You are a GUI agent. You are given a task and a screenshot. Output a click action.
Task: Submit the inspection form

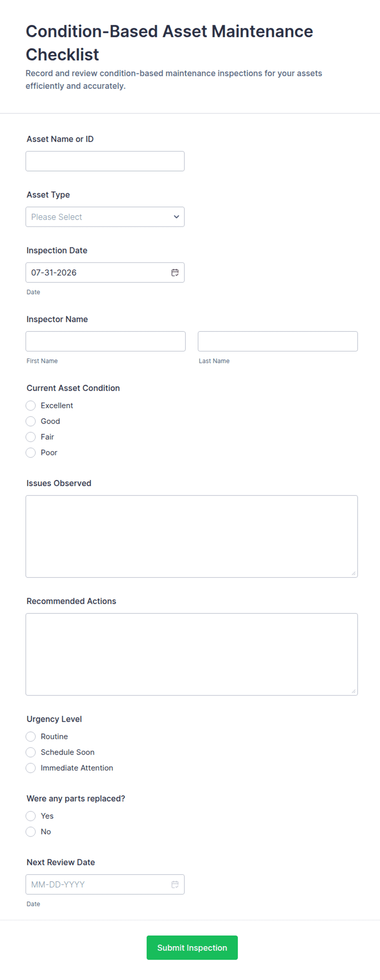tap(192, 948)
